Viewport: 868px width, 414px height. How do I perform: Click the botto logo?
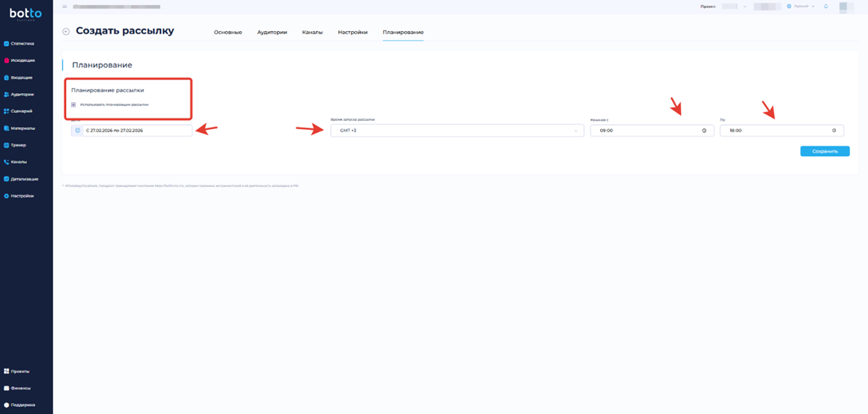pos(25,14)
